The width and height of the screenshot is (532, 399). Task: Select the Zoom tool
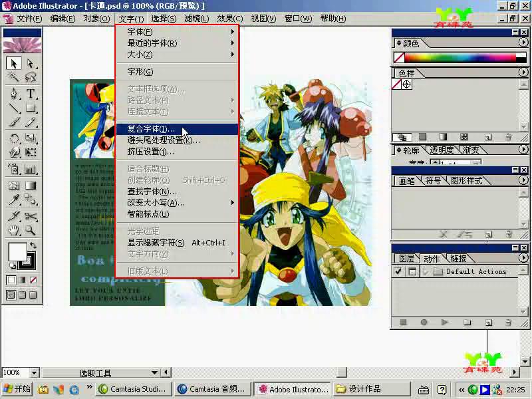[x=31, y=230]
